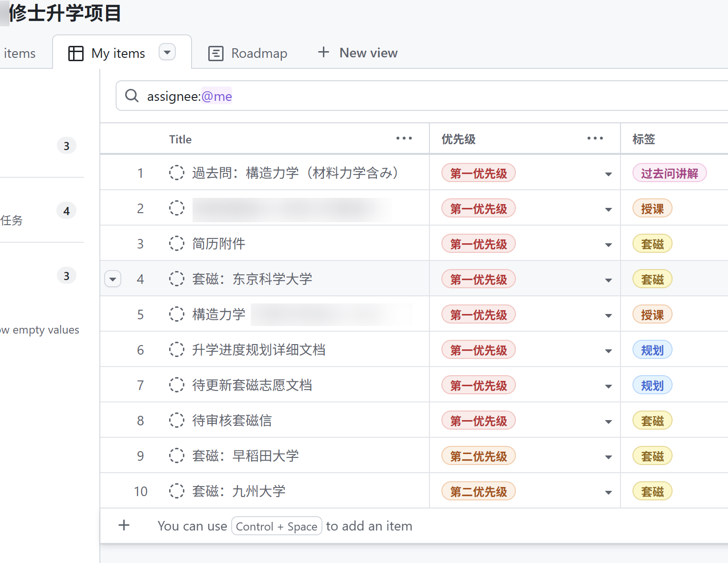728x563 pixels.
Task: Open priority dropdown for 套磁：九州大学
Action: click(x=608, y=492)
